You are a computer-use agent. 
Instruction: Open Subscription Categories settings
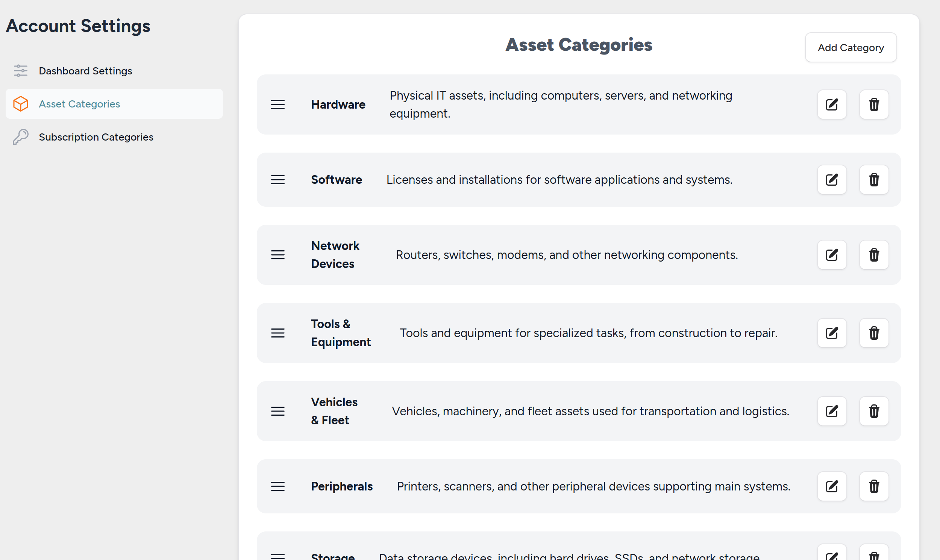click(96, 137)
